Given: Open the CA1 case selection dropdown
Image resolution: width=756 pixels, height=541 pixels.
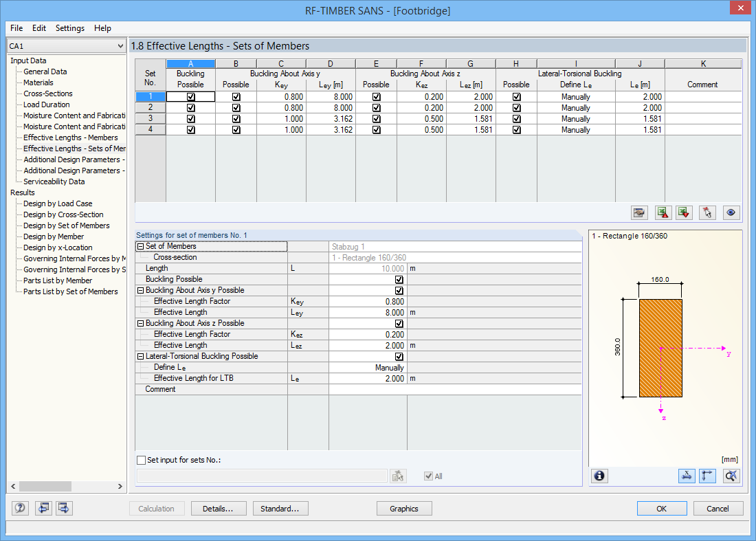Looking at the screenshot, I should tap(122, 45).
